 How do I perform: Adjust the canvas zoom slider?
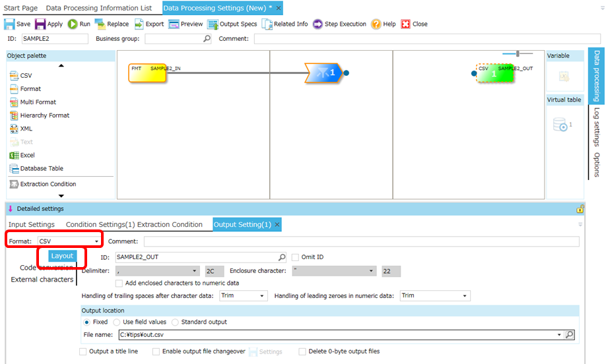coord(519,53)
